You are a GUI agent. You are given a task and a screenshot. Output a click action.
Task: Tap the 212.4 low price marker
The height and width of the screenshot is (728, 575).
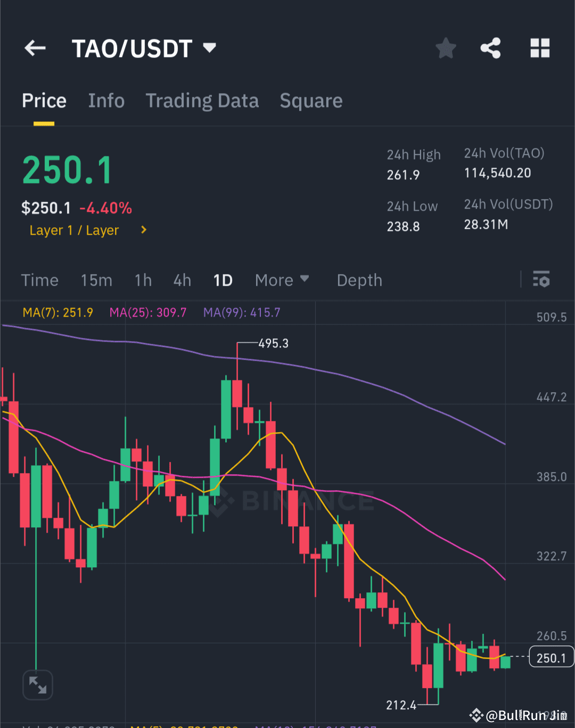click(401, 705)
